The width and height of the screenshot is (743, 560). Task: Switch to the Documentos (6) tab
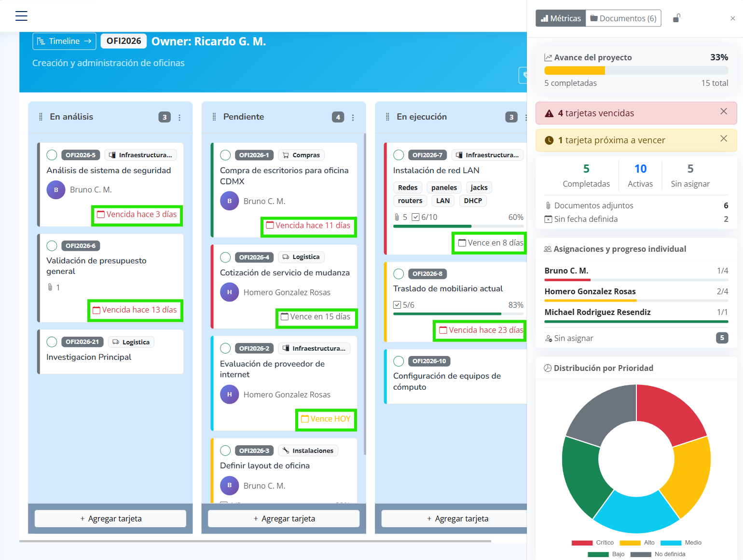click(623, 18)
